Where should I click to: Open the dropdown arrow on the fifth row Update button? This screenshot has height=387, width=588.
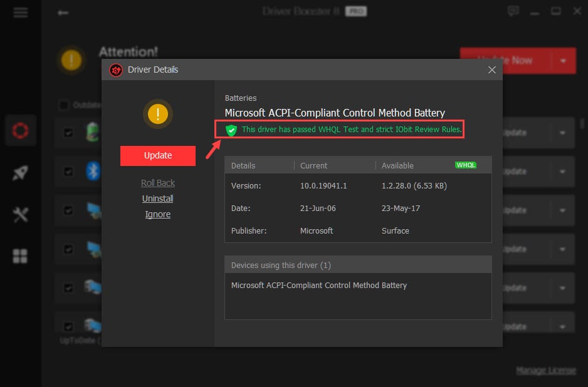click(x=562, y=288)
